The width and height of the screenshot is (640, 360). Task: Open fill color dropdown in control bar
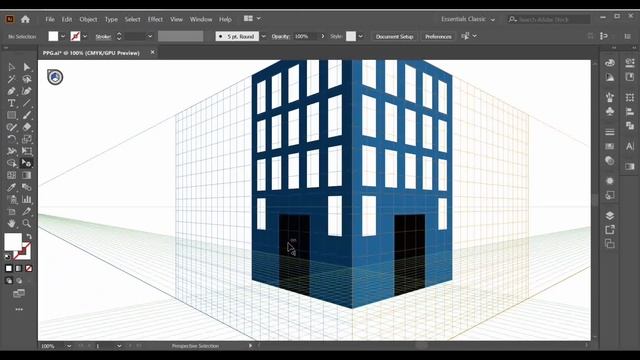(63, 36)
